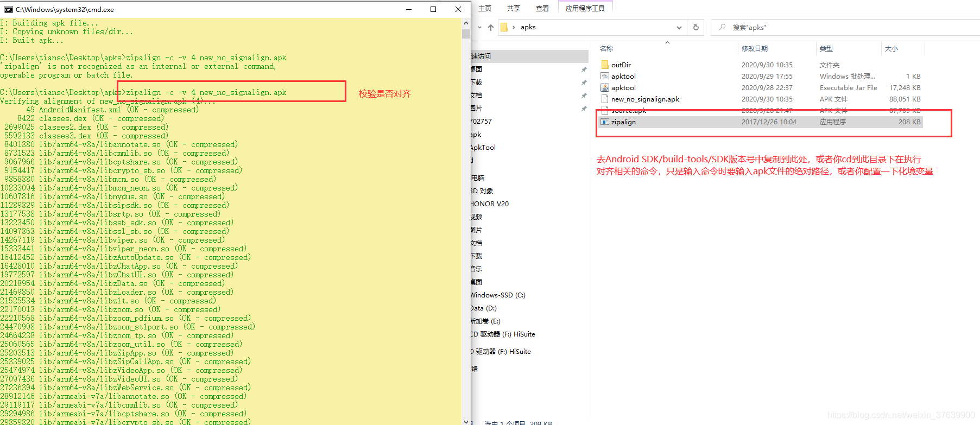Image resolution: width=980 pixels, height=425 pixels.
Task: Click apks in the address breadcrumb
Action: (x=528, y=27)
